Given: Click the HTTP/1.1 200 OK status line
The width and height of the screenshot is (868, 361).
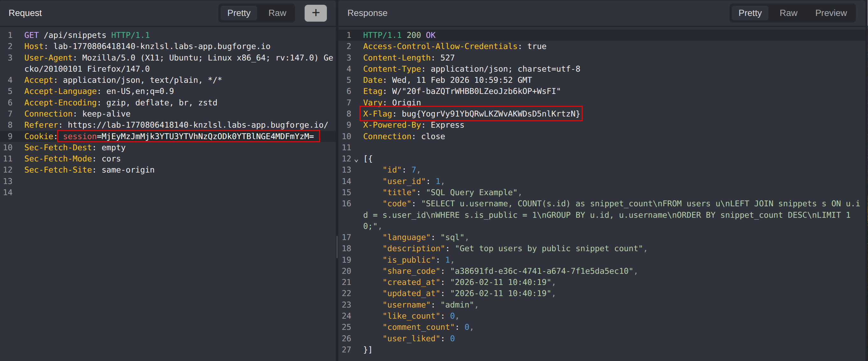Looking at the screenshot, I should coord(399,35).
